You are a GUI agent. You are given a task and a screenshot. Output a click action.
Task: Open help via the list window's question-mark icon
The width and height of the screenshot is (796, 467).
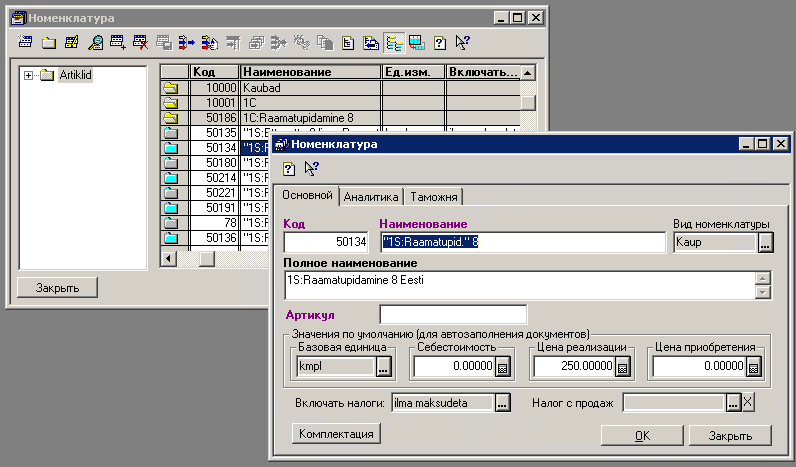[x=440, y=43]
